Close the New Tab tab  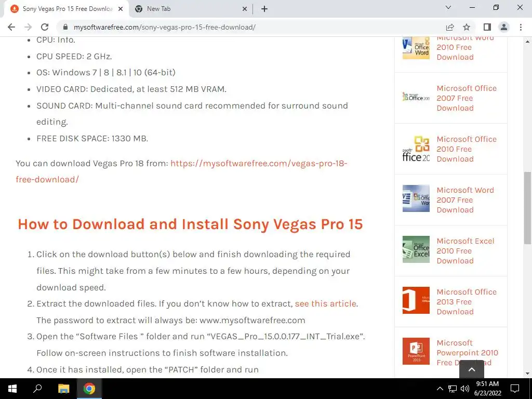coord(245,9)
